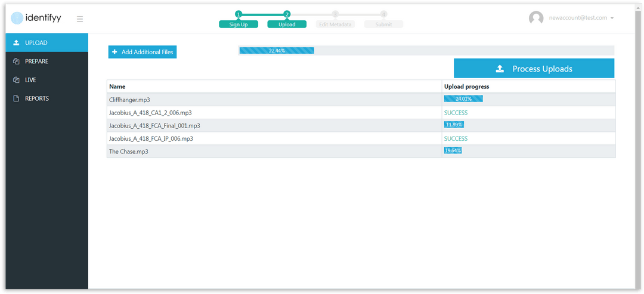Click the Live icon in sidebar
Screen dimensions: 644x294
17,80
